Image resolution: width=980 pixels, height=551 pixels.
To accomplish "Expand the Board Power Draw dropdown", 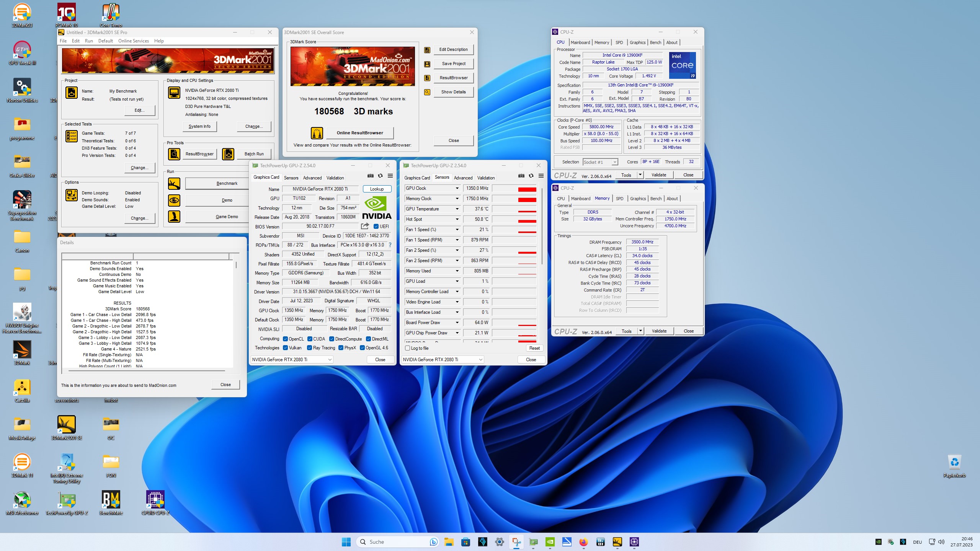I will click(457, 323).
